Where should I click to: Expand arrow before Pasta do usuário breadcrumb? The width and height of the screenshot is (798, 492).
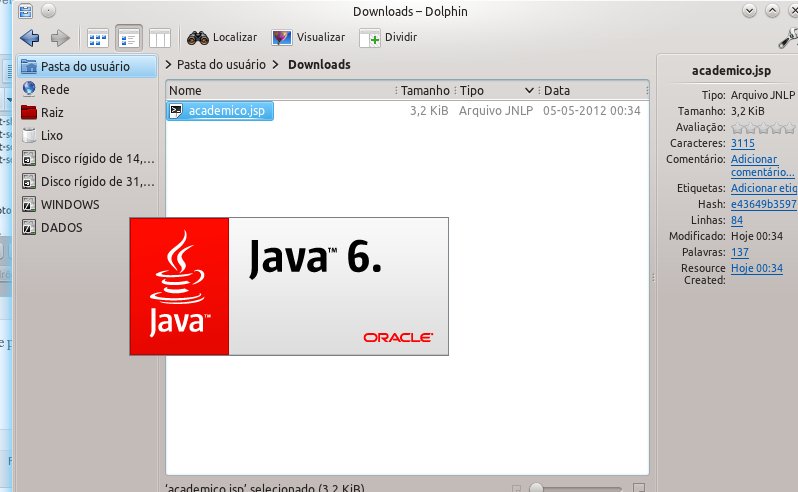pyautogui.click(x=169, y=65)
